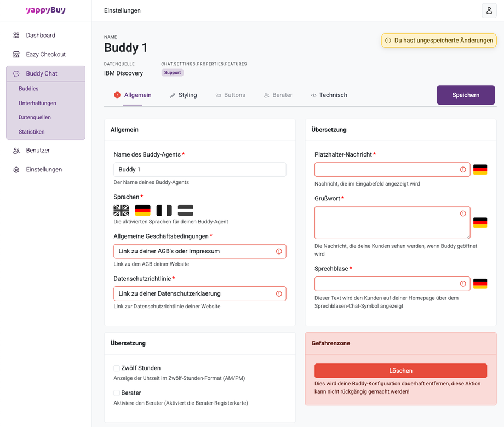The height and width of the screenshot is (427, 504).
Task: Click the Speichern button
Action: [x=466, y=95]
